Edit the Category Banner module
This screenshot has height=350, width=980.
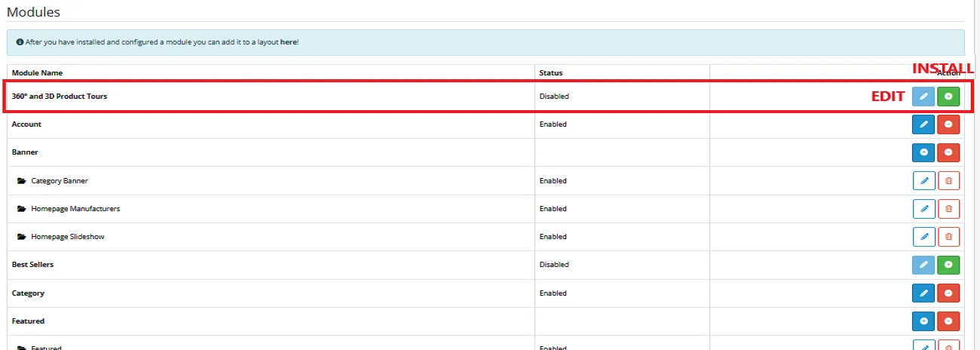pyautogui.click(x=923, y=181)
